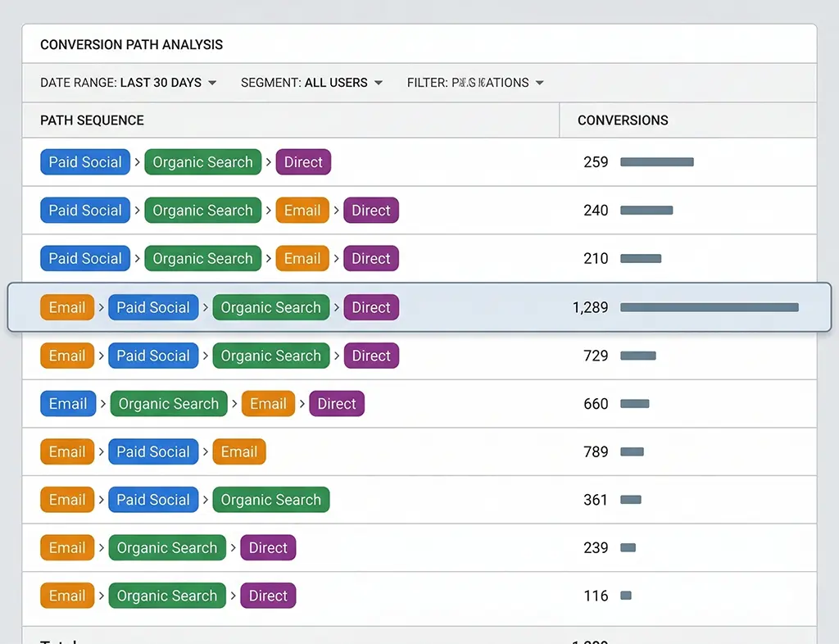Click the conversion bar beside 660
The image size is (839, 644).
pos(635,404)
